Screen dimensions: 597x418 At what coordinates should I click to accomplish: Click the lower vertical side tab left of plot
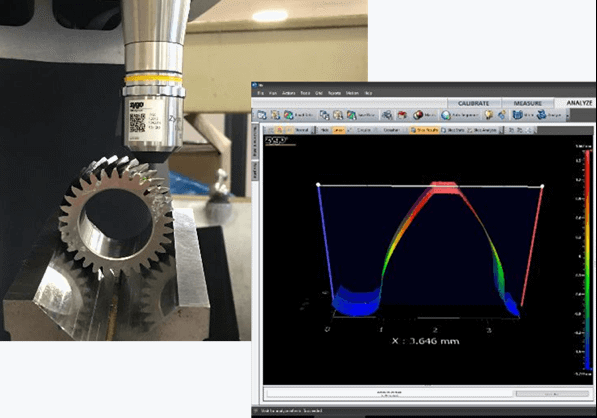click(x=255, y=170)
